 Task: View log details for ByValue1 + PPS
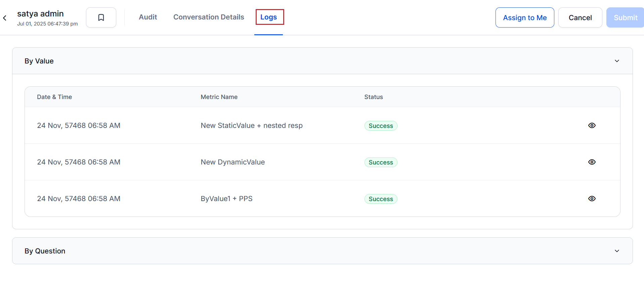[592, 198]
